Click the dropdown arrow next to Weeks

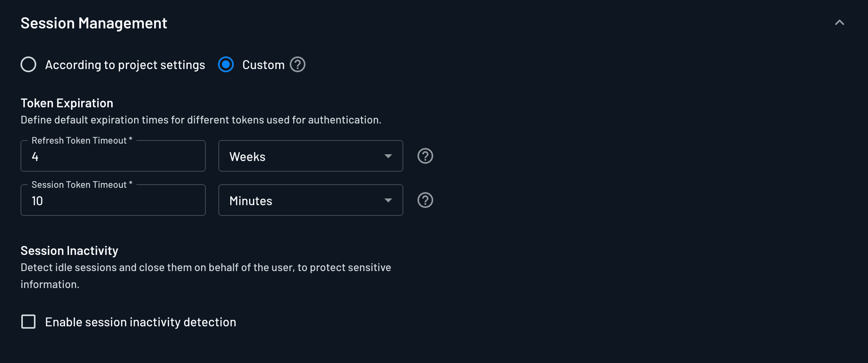(x=388, y=156)
